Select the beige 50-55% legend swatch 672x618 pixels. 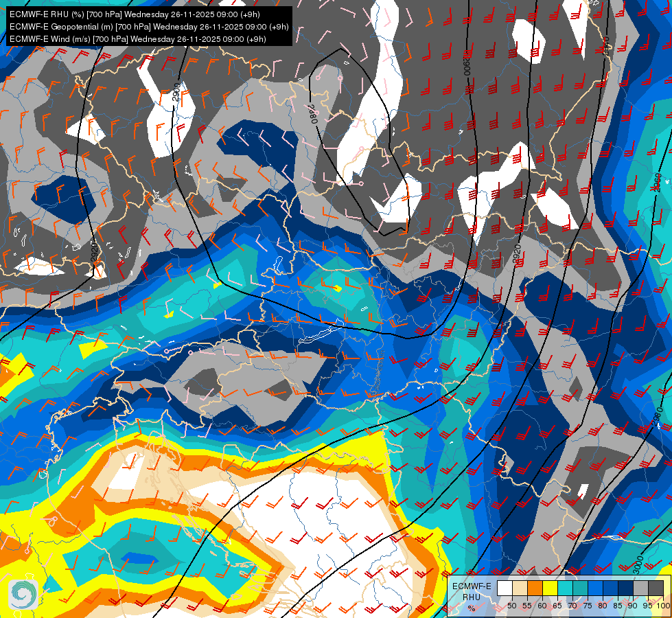pos(520,588)
